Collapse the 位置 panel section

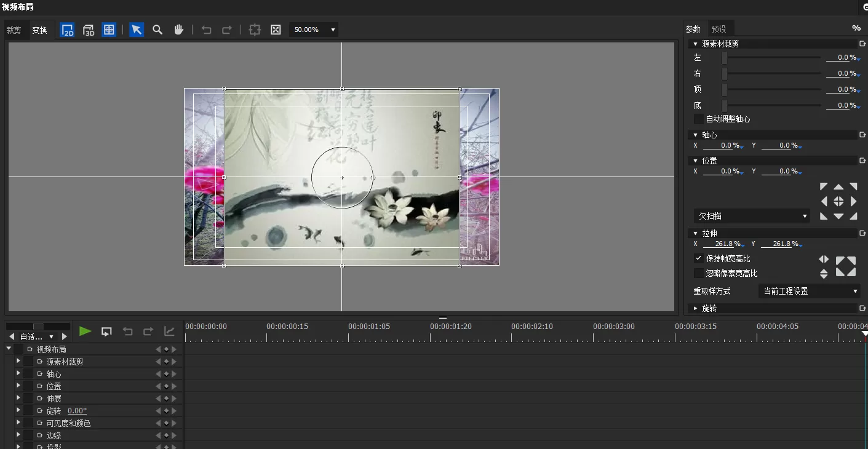(695, 161)
